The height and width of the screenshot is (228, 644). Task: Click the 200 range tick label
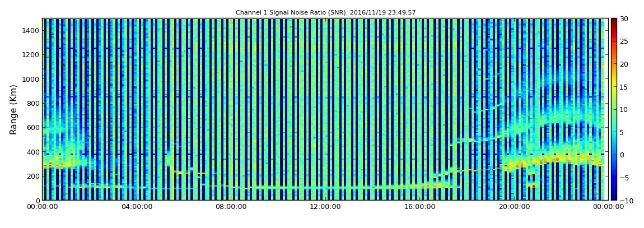[33, 176]
